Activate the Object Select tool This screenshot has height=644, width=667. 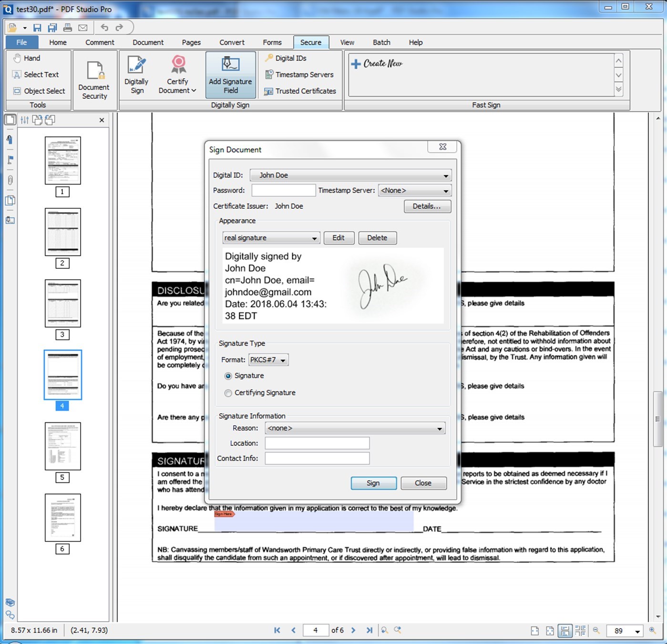(39, 91)
